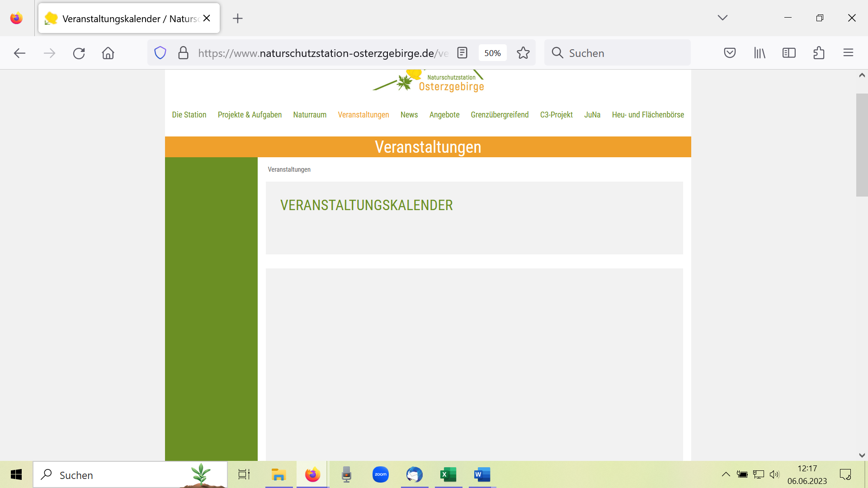Save page to Pocket
The width and height of the screenshot is (868, 488).
pos(730,53)
